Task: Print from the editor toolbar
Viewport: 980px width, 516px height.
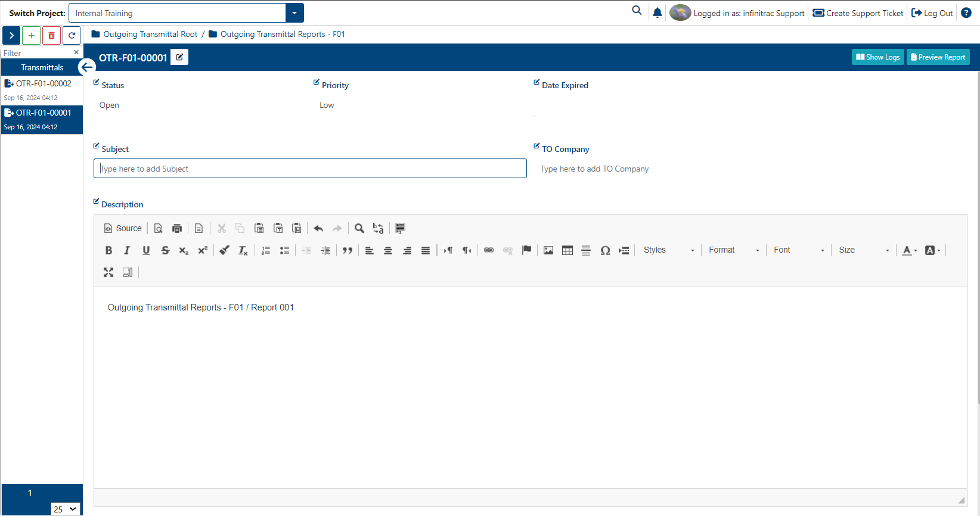Action: click(x=177, y=228)
